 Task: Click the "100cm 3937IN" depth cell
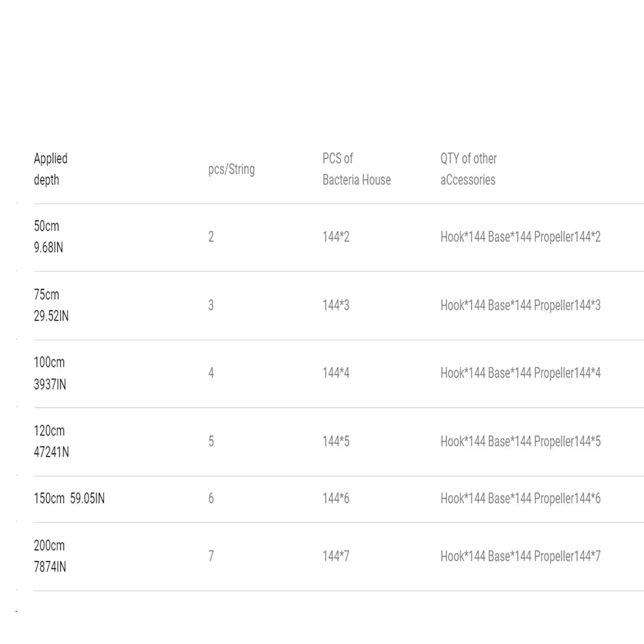pos(50,373)
